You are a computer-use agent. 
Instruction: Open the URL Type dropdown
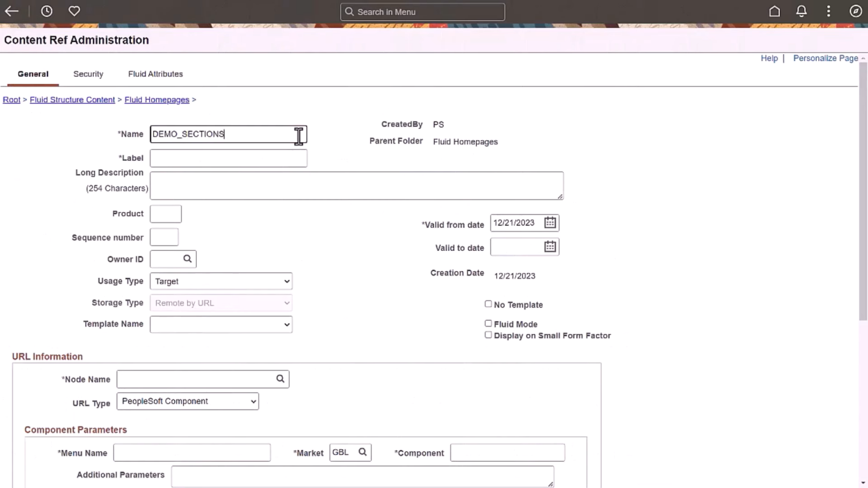tap(253, 401)
